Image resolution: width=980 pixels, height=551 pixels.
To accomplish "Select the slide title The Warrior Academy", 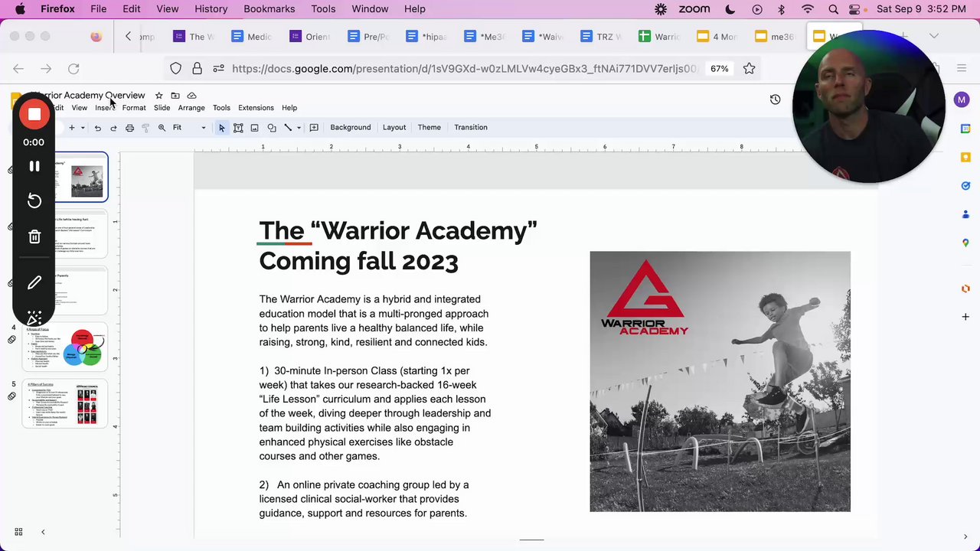I will click(x=398, y=246).
